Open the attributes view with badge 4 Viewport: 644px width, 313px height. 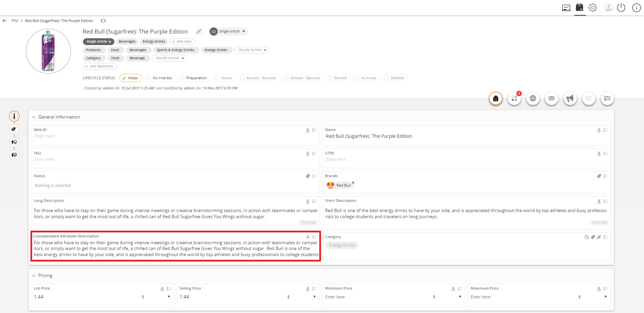click(514, 99)
